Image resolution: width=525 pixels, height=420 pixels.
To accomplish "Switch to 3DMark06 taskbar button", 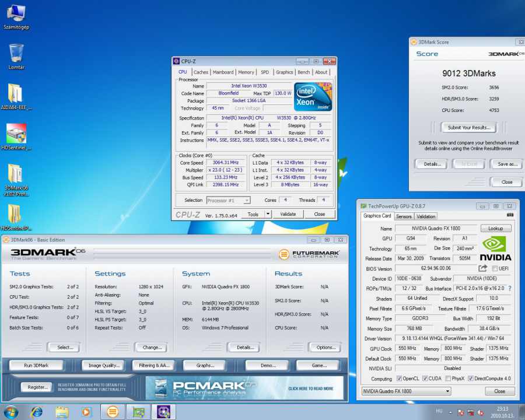I will 113,412.
